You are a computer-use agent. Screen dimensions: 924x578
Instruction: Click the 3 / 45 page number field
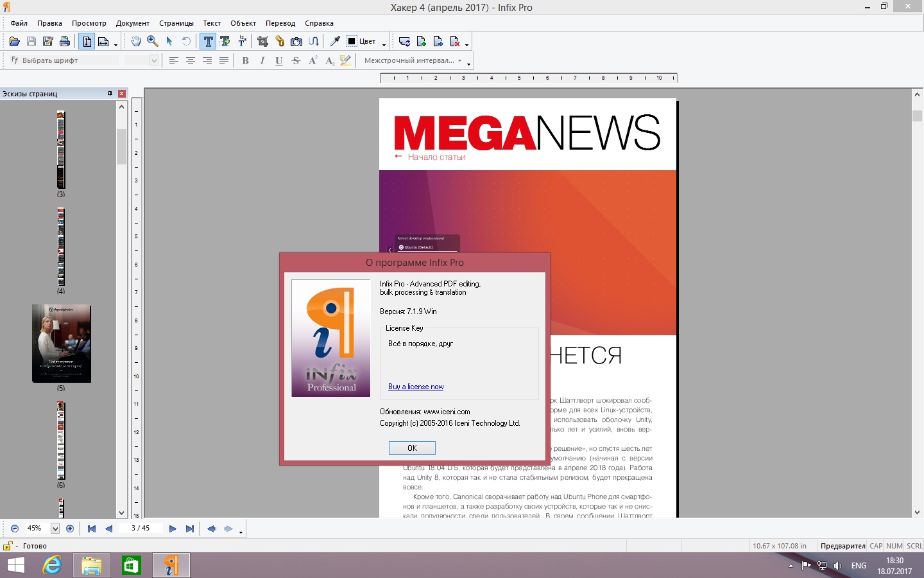141,529
